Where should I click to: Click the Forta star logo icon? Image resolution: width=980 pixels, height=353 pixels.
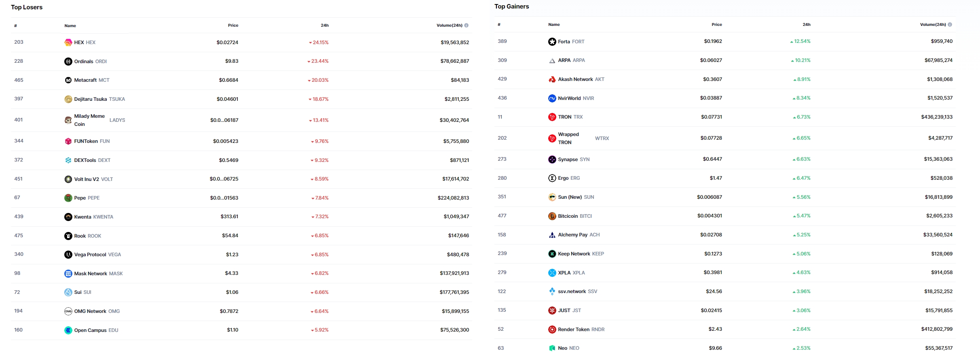point(552,42)
